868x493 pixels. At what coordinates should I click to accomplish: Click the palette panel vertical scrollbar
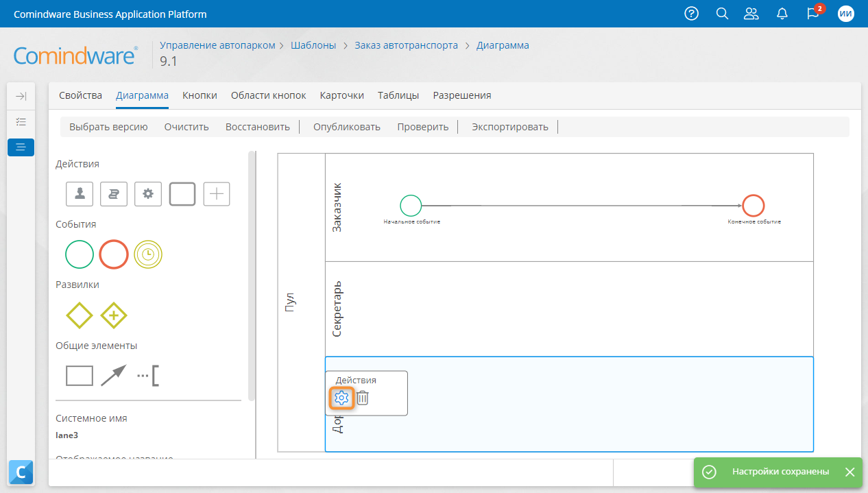252,274
